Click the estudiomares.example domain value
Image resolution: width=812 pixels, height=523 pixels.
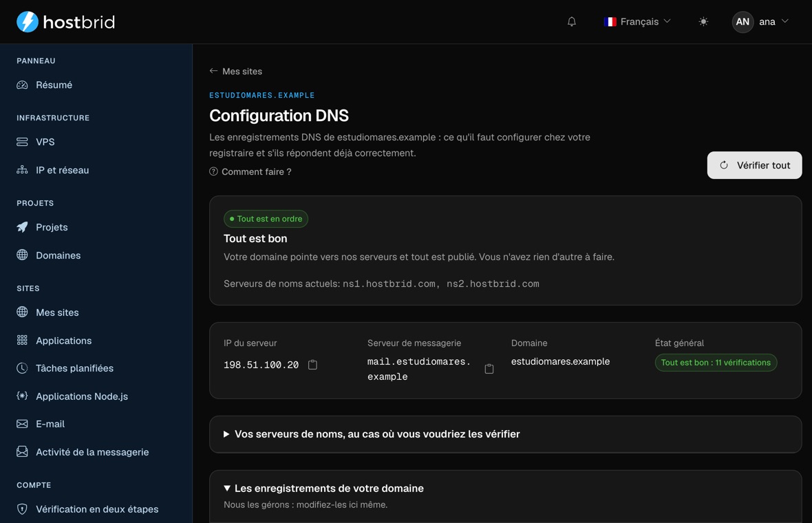(560, 361)
